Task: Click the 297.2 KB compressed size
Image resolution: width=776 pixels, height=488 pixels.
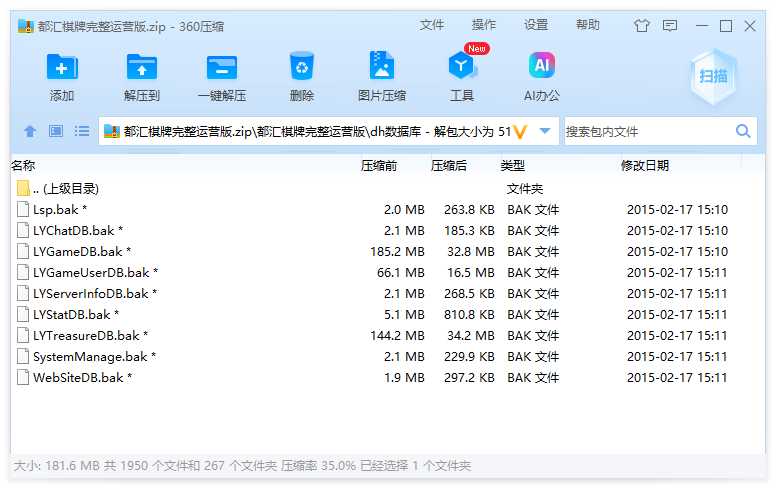Action: pos(469,378)
